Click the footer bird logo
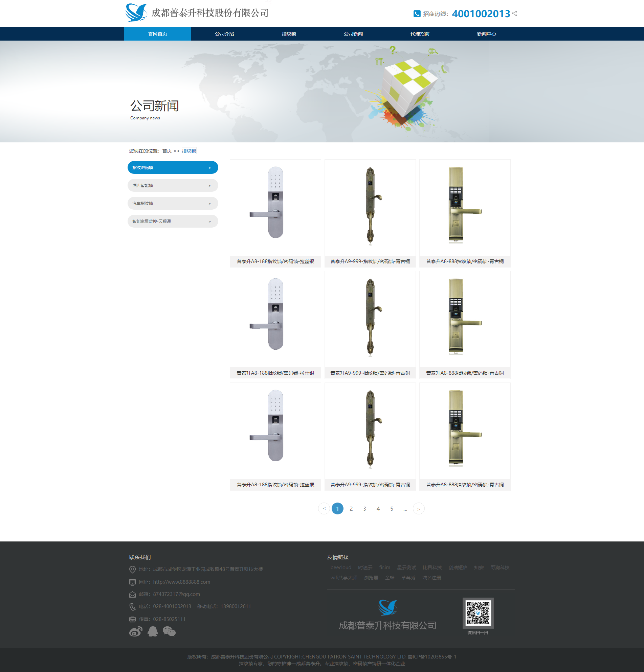Viewport: 644px width, 672px height. (x=387, y=607)
